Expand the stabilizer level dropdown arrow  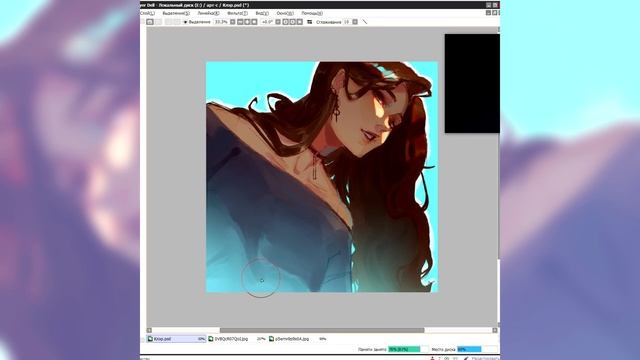click(x=355, y=22)
